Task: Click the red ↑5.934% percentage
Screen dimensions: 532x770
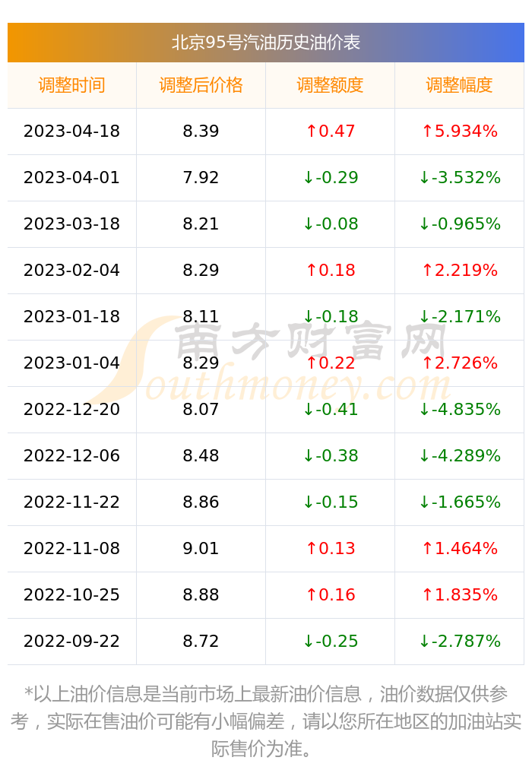Action: tap(459, 131)
